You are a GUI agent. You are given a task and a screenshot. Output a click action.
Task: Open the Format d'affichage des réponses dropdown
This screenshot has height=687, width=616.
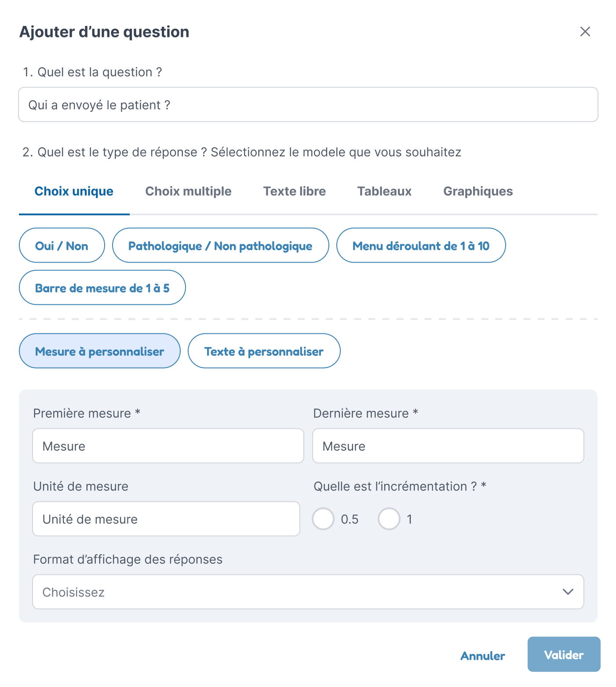(308, 592)
